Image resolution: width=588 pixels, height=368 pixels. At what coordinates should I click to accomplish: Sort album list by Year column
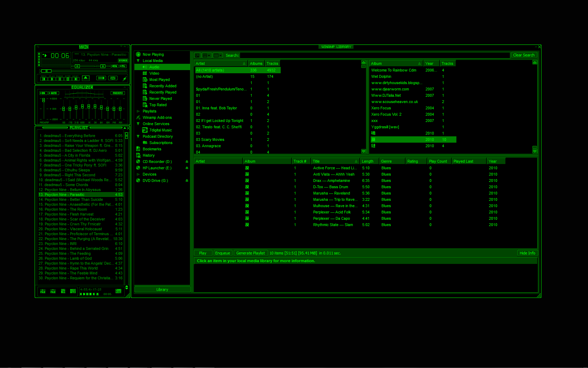pos(431,63)
